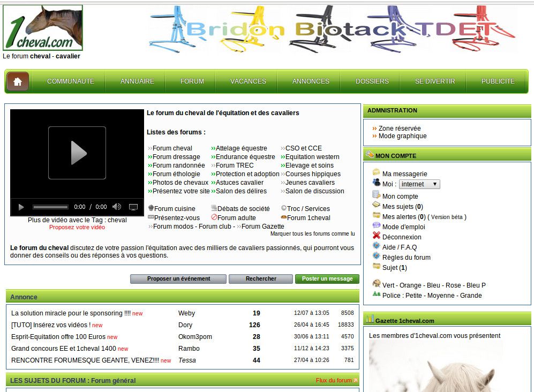Click the Mes alertes icon
This screenshot has height=392, width=534.
377,216
